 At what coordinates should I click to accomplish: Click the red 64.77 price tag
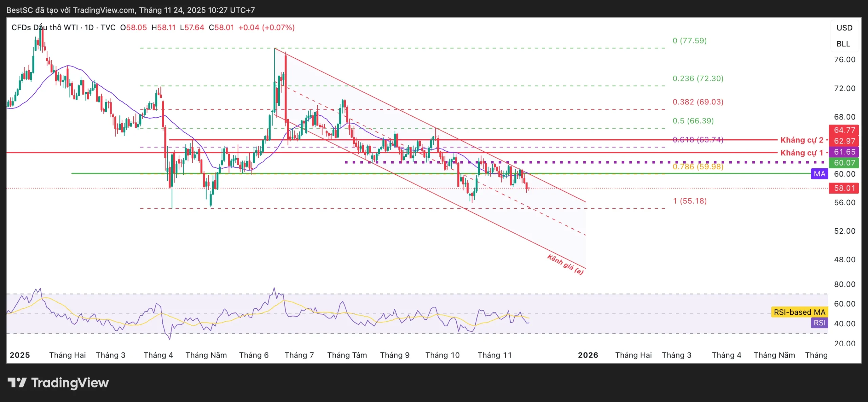[844, 130]
